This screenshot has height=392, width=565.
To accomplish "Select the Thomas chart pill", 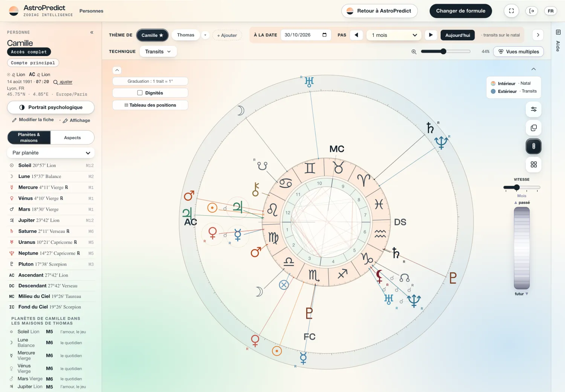I will [x=186, y=35].
